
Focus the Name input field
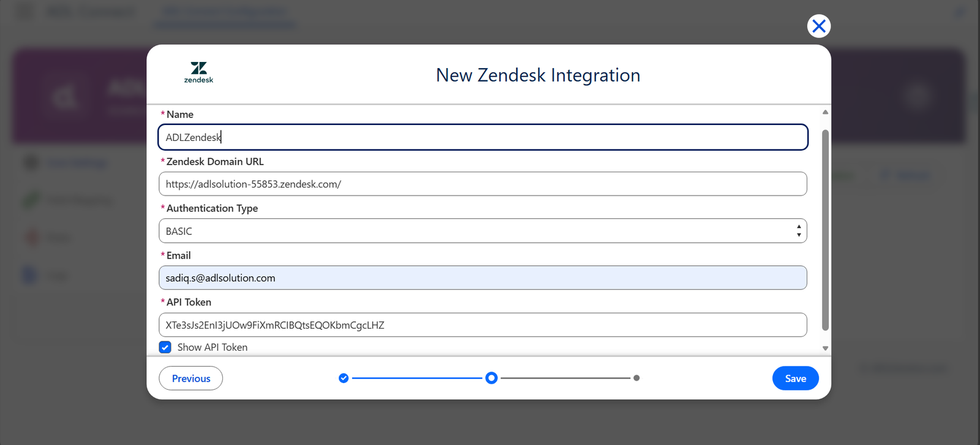[483, 137]
